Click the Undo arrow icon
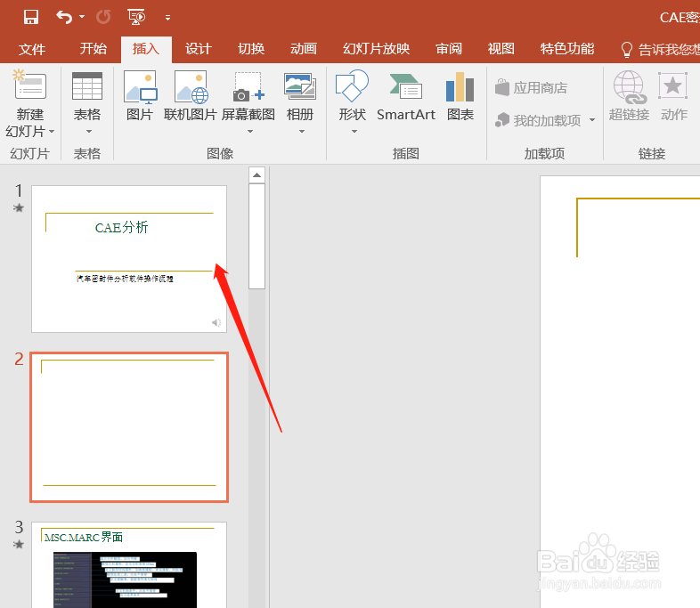The width and height of the screenshot is (700, 608). pos(64,17)
